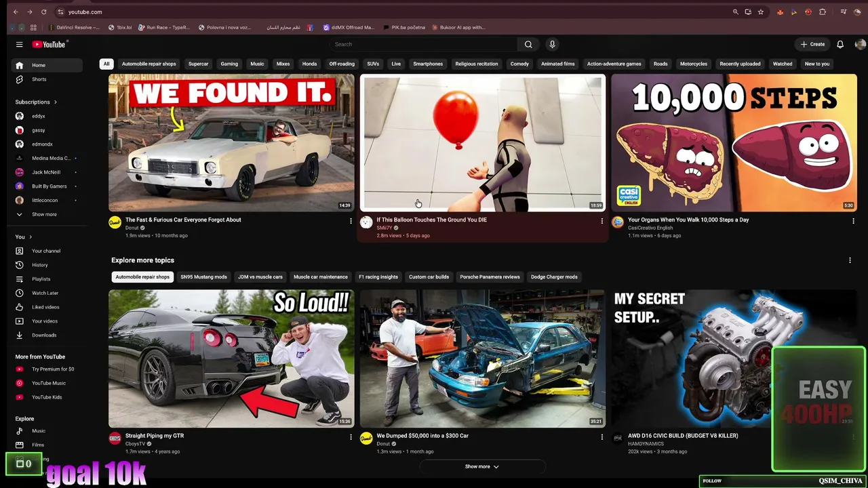The image size is (868, 488).
Task: Open the Built By Gamers subscription
Action: point(47,186)
